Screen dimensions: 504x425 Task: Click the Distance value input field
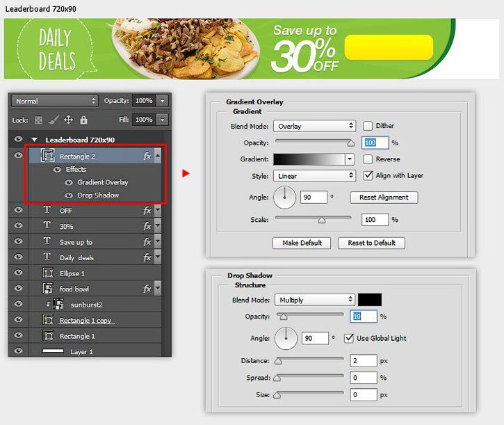363,360
